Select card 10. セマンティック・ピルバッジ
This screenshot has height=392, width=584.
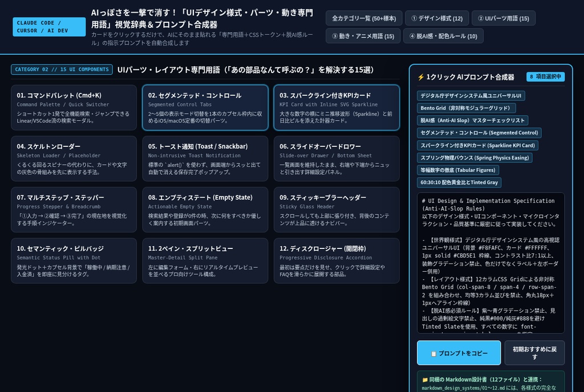pyautogui.click(x=74, y=261)
